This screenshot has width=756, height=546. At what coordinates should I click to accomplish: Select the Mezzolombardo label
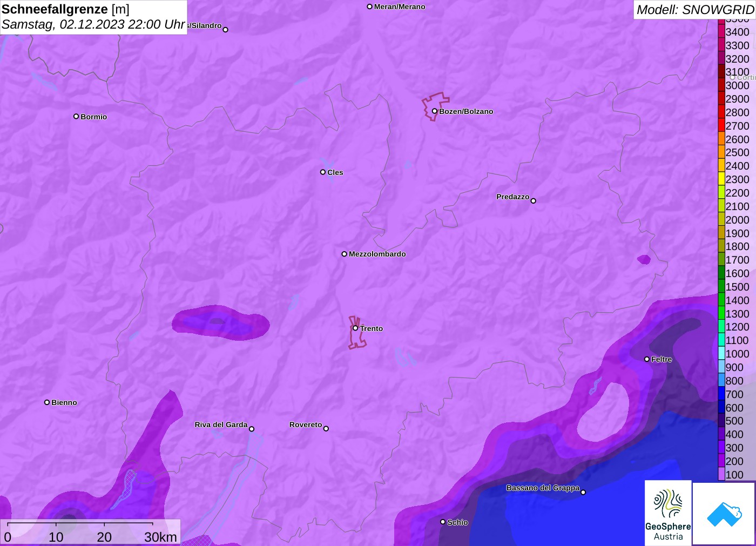pos(377,254)
